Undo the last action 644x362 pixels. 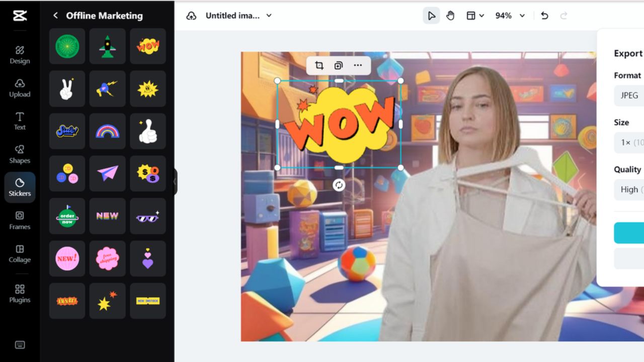(544, 16)
